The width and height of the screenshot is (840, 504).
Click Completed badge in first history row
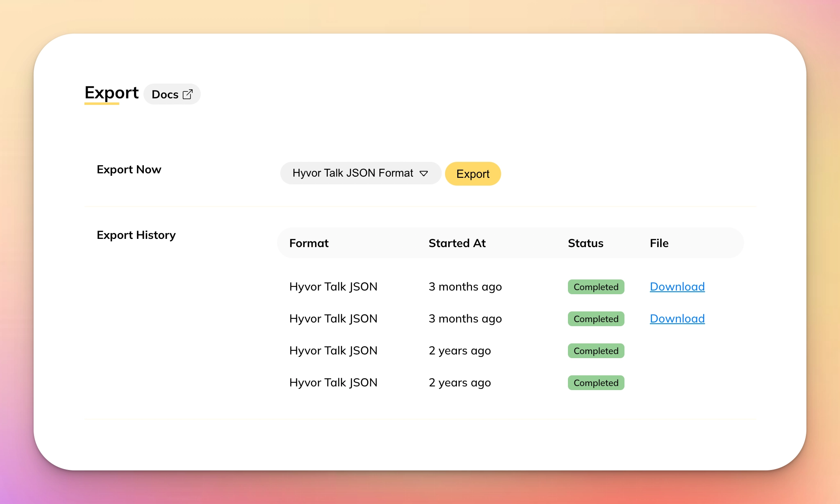click(596, 287)
